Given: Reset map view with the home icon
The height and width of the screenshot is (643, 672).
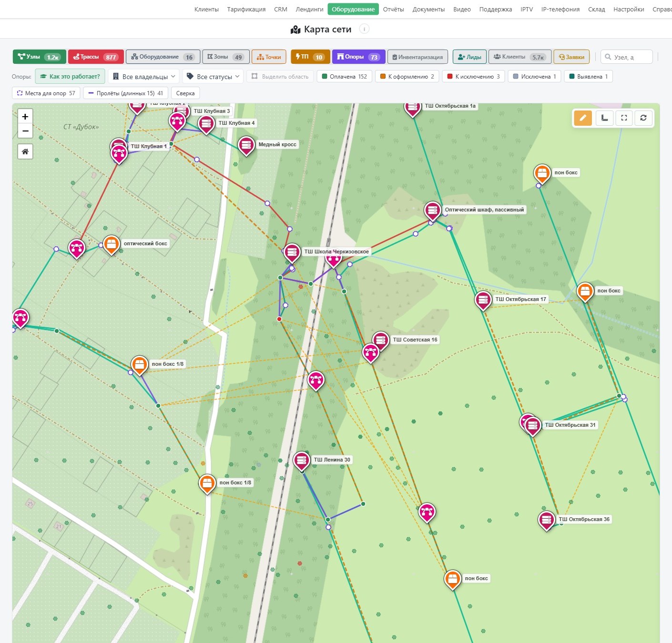Looking at the screenshot, I should coord(25,151).
